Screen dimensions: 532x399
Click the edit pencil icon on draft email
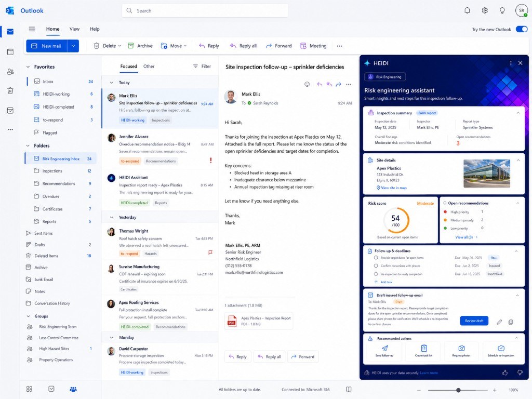(x=499, y=322)
